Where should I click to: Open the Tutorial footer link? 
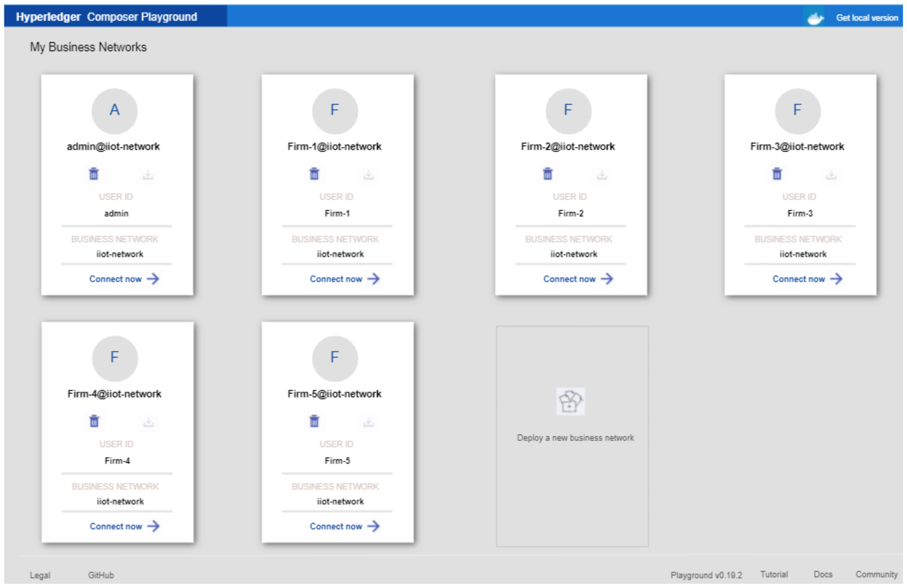(x=774, y=574)
